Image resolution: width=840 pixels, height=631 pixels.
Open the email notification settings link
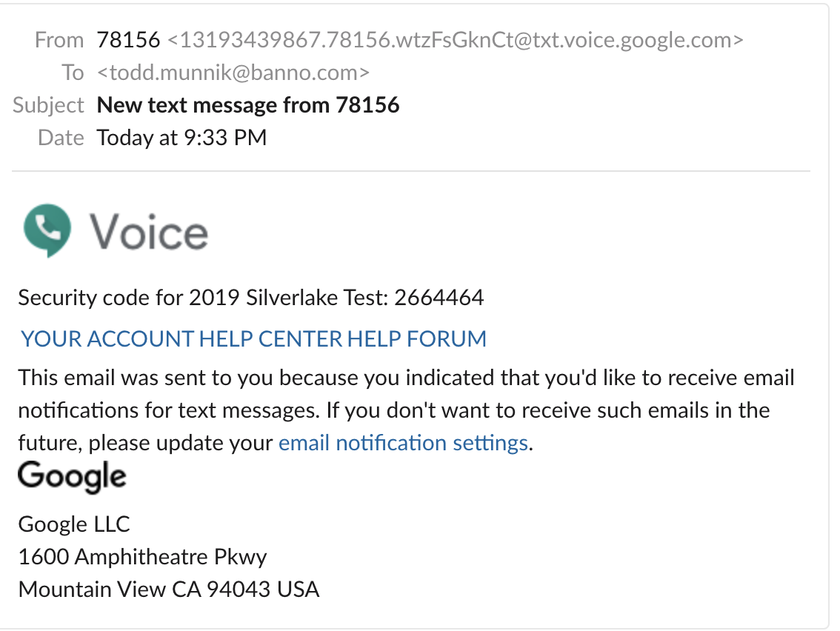click(x=403, y=443)
